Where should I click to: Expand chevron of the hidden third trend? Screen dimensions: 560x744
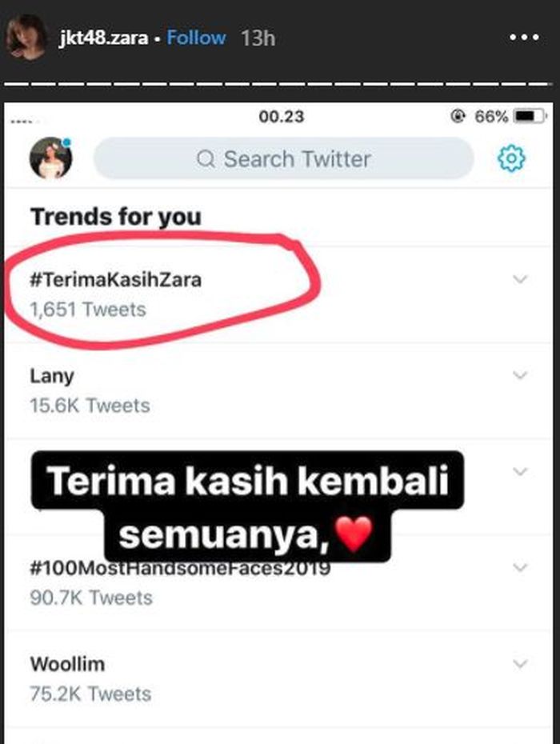point(520,471)
